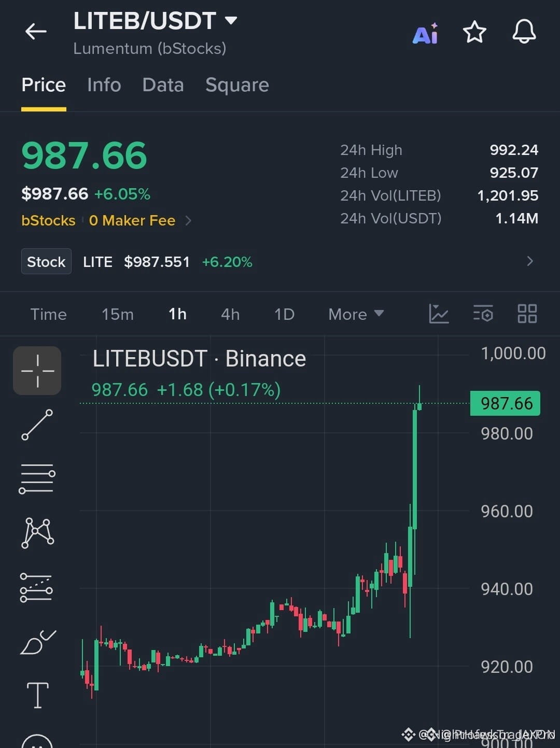This screenshot has height=748, width=560.
Task: Add LITEB/USDT to favorites with star
Action: [474, 32]
